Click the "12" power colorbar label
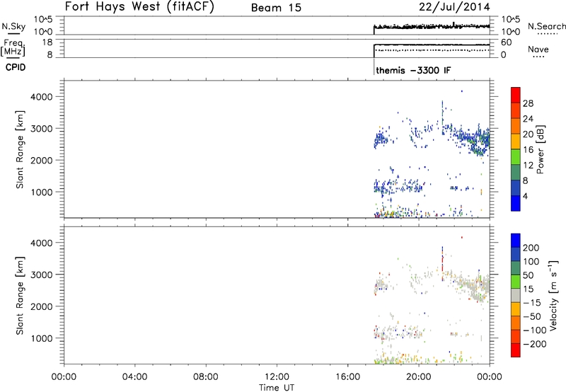Viewport: 566px width, 392px height. [528, 166]
